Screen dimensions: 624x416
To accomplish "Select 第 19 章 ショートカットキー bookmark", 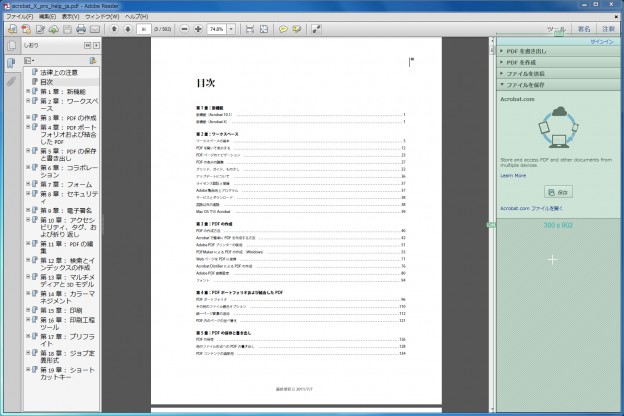I will point(68,373).
